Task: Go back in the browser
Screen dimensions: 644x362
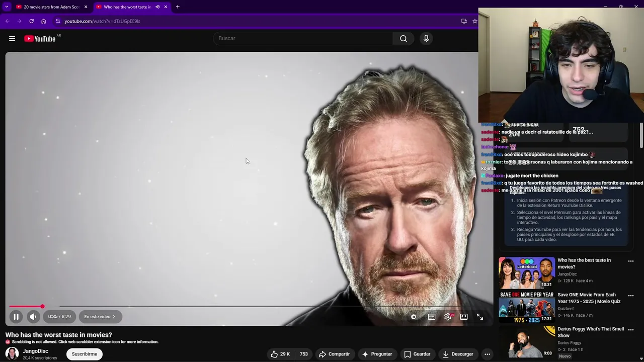Action: pyautogui.click(x=7, y=21)
